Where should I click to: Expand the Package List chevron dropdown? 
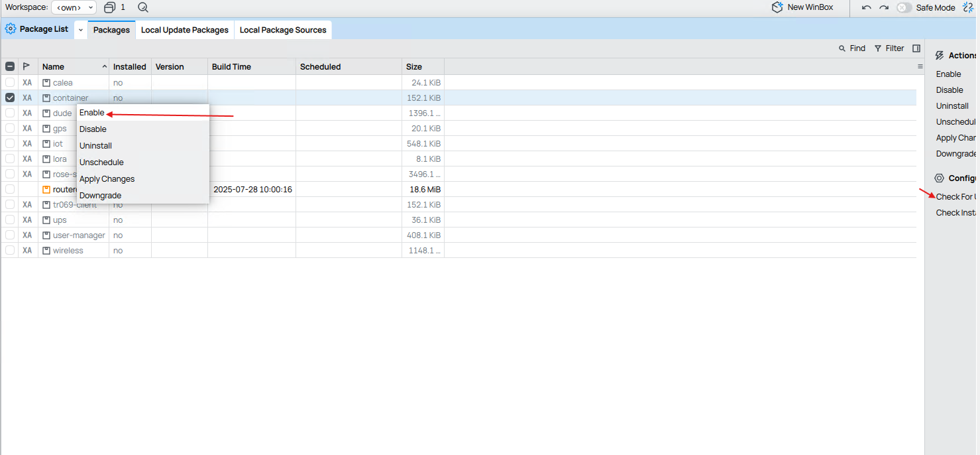81,30
